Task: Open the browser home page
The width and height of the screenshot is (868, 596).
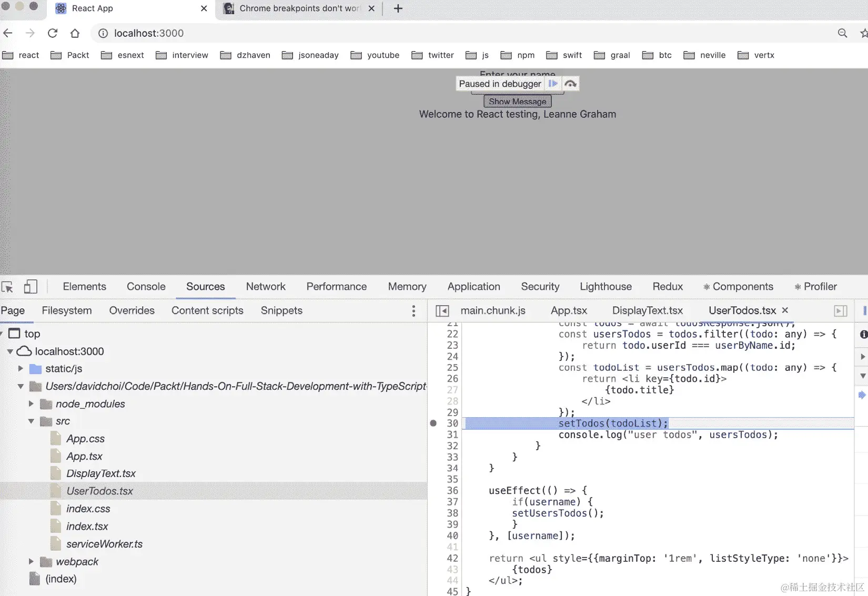Action: 75,33
